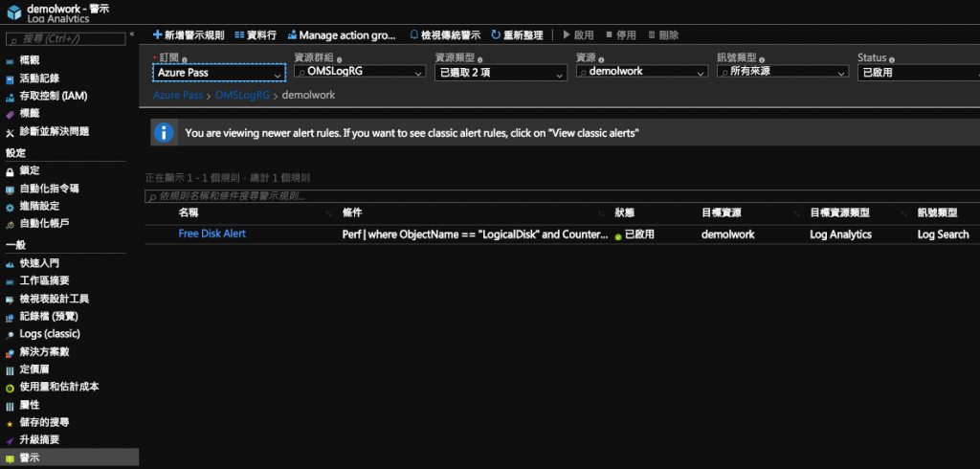
Task: Click the 診斷並解決問題 wrench icon
Action: point(10,132)
